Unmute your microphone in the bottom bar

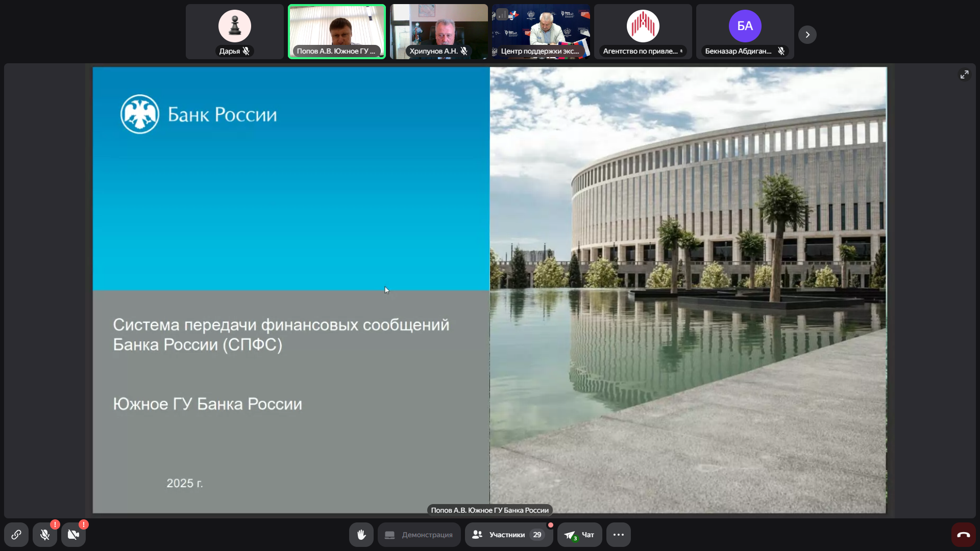click(x=45, y=535)
